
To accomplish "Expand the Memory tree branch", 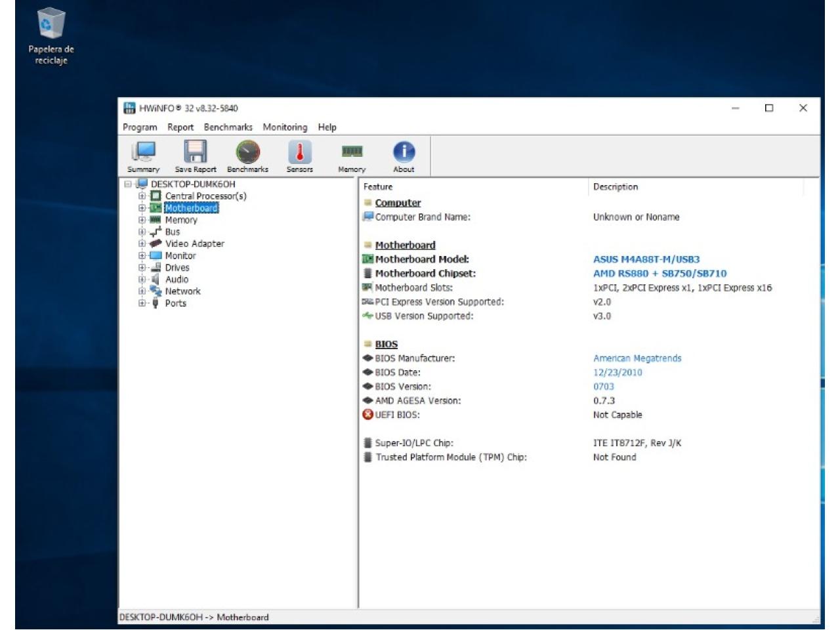I will (x=142, y=220).
